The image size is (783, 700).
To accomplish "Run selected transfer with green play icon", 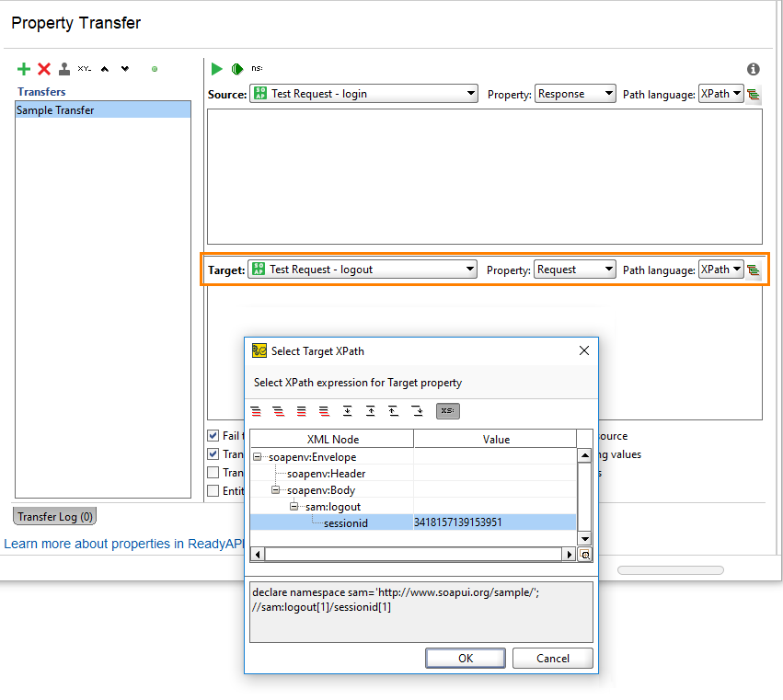I will tap(217, 69).
